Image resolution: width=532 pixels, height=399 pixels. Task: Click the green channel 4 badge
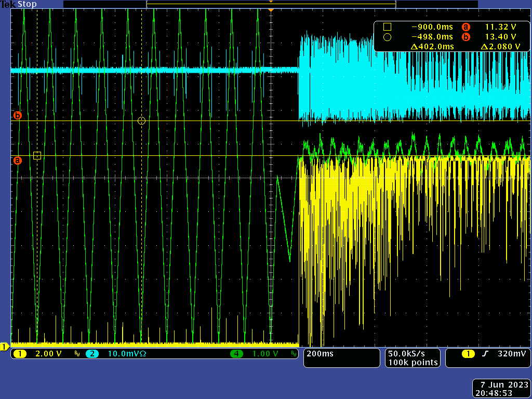click(237, 354)
